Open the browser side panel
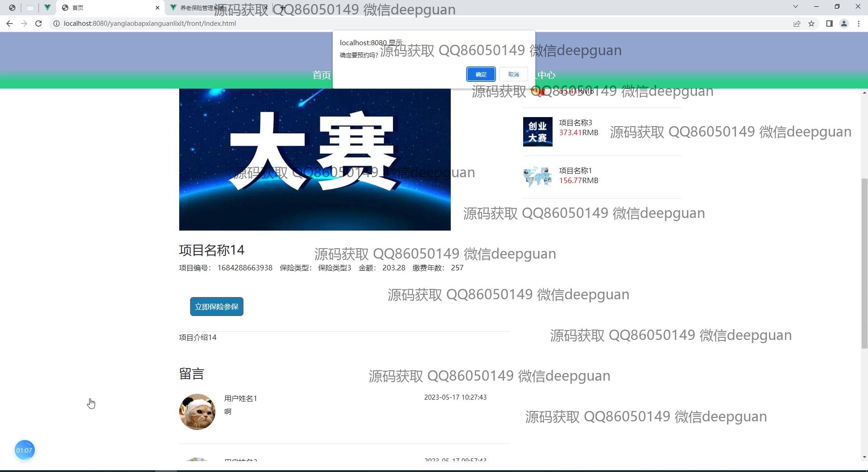Viewport: 868px width, 472px height. pos(829,24)
